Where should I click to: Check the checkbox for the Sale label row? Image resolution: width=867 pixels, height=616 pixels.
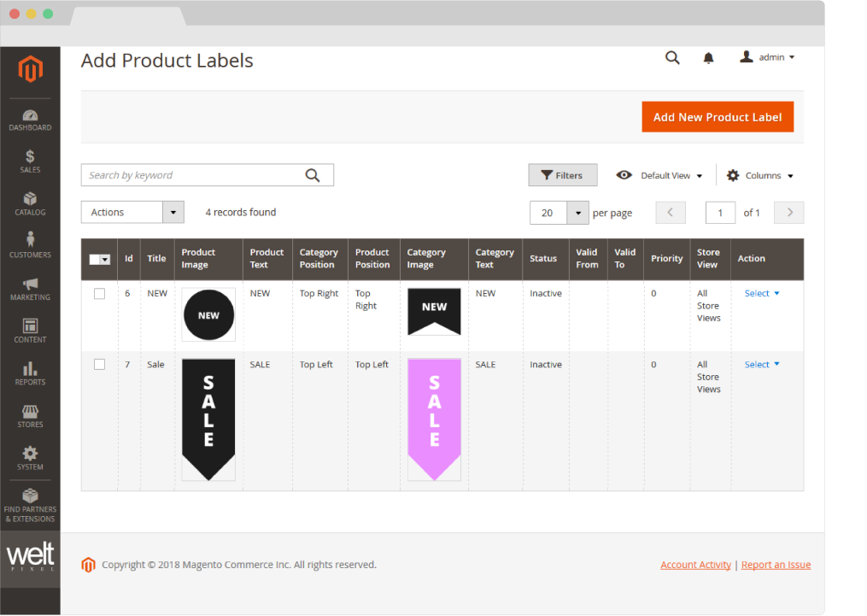tap(99, 364)
